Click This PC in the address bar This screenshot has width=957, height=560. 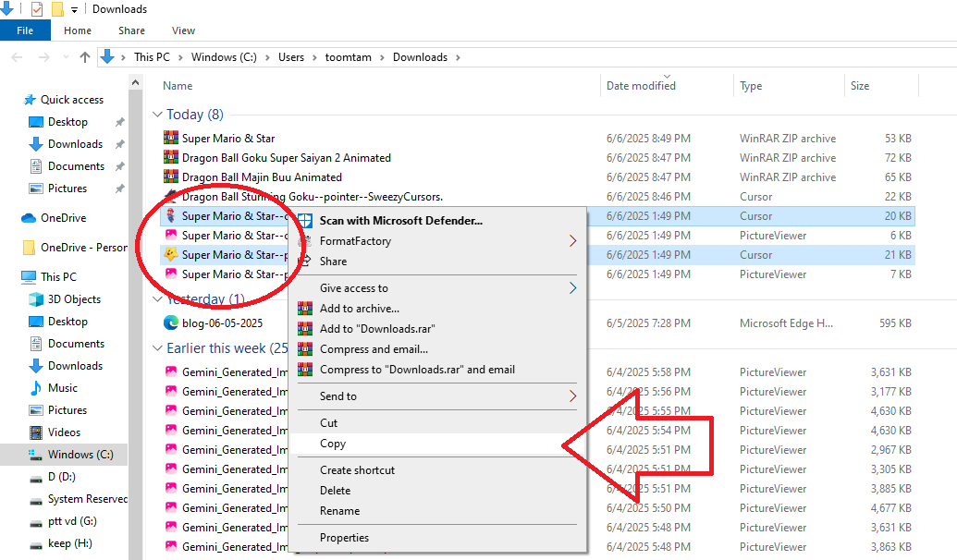[x=152, y=57]
